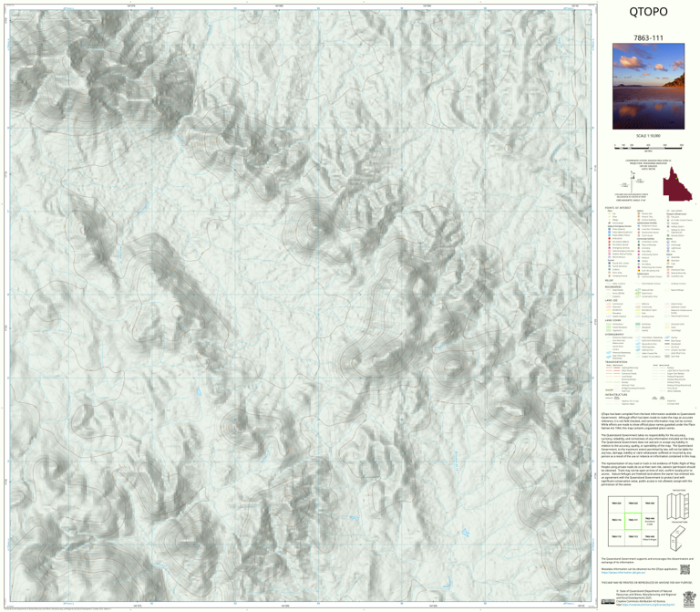Click the QTOPO title text
Viewport: 700px width, 612px height.
648,12
